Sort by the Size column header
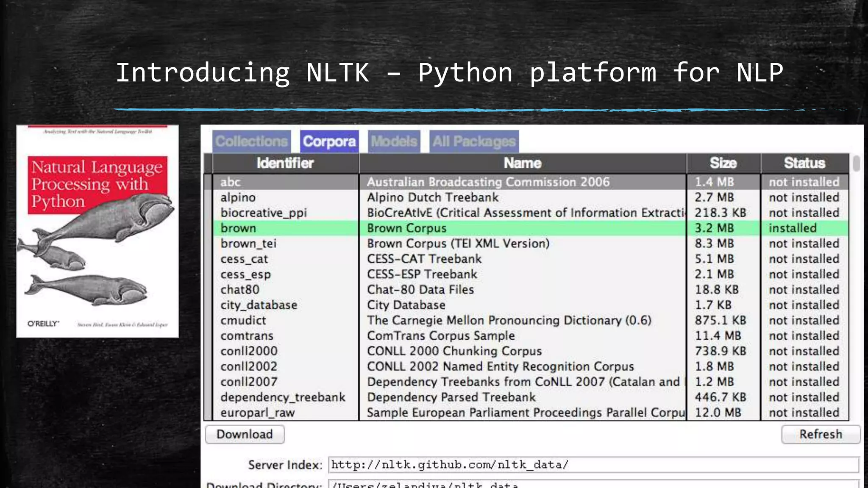 pyautogui.click(x=723, y=163)
